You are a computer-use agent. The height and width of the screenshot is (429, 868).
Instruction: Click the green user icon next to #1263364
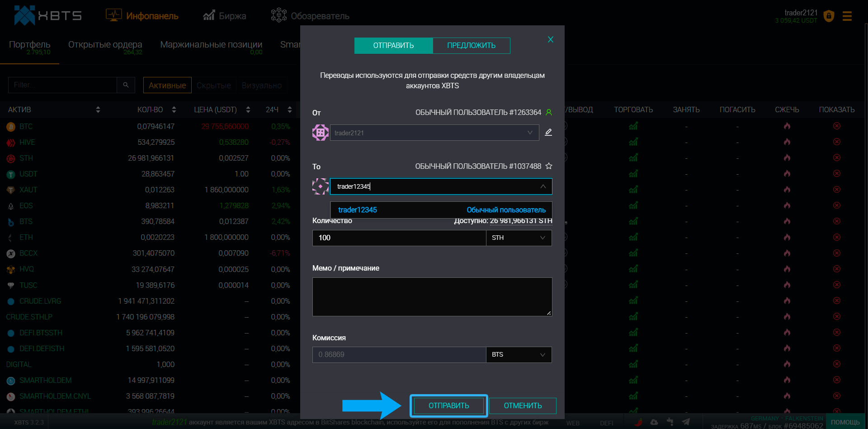549,112
